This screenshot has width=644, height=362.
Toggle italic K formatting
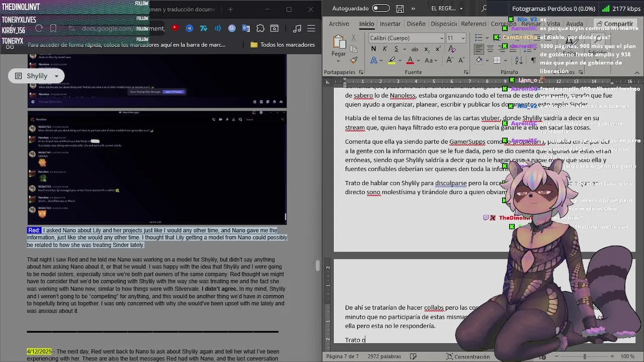[385, 49]
